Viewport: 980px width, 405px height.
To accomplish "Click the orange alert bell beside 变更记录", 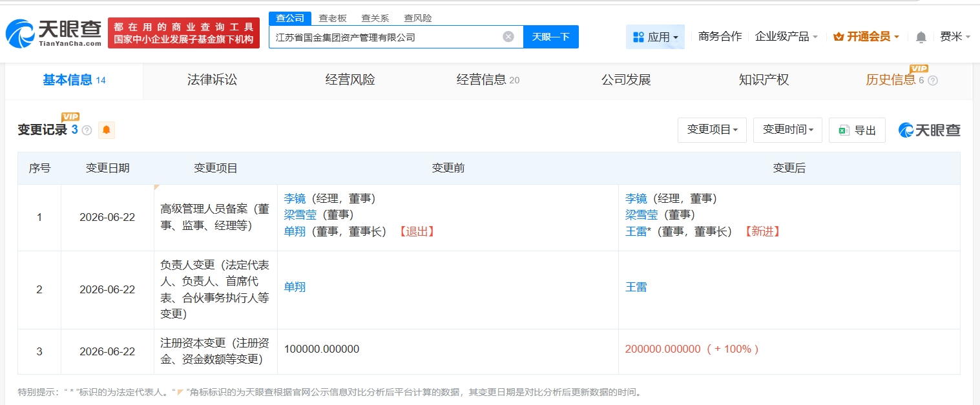I will tap(107, 130).
